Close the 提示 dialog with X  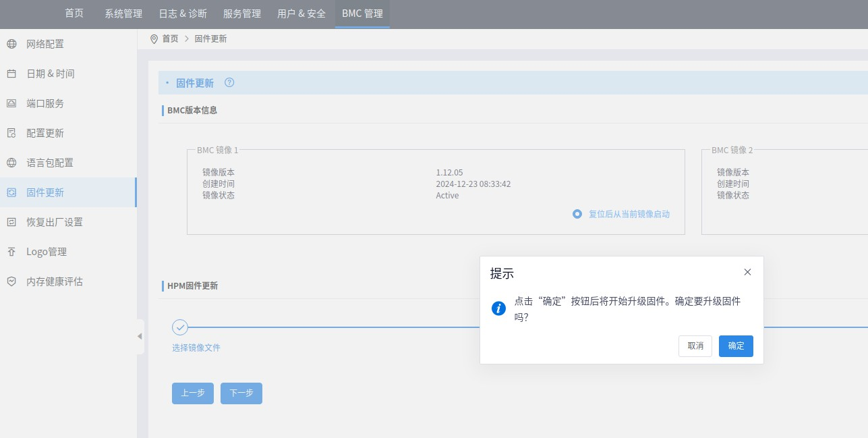pyautogui.click(x=747, y=272)
